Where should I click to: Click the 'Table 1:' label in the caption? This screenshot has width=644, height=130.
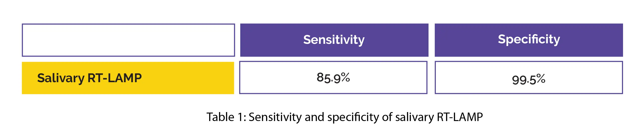click(226, 117)
